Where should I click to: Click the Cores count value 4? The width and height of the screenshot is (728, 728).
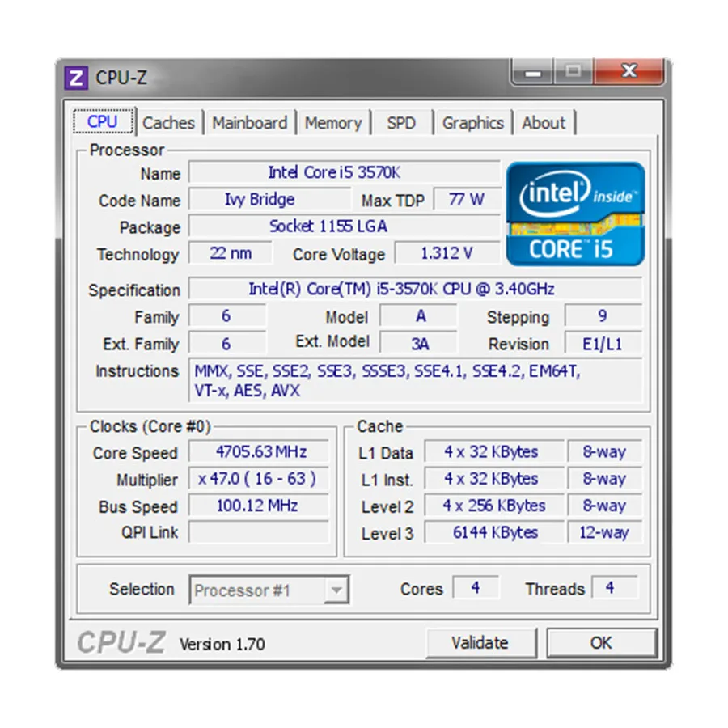(476, 588)
